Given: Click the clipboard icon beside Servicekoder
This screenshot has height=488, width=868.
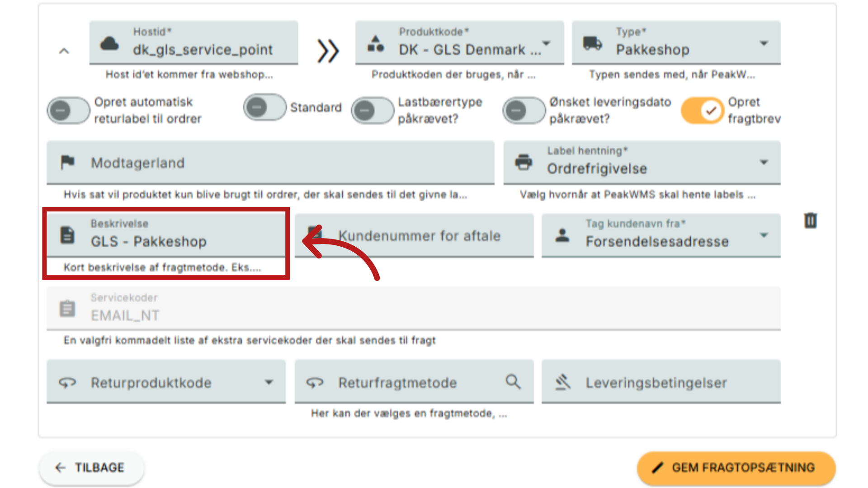Looking at the screenshot, I should (68, 309).
